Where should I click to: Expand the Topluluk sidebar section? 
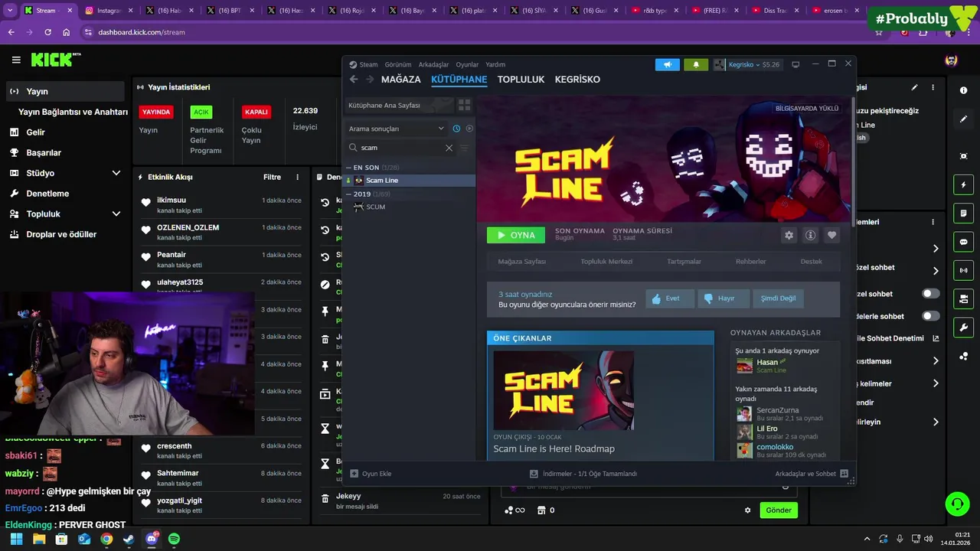(x=116, y=214)
